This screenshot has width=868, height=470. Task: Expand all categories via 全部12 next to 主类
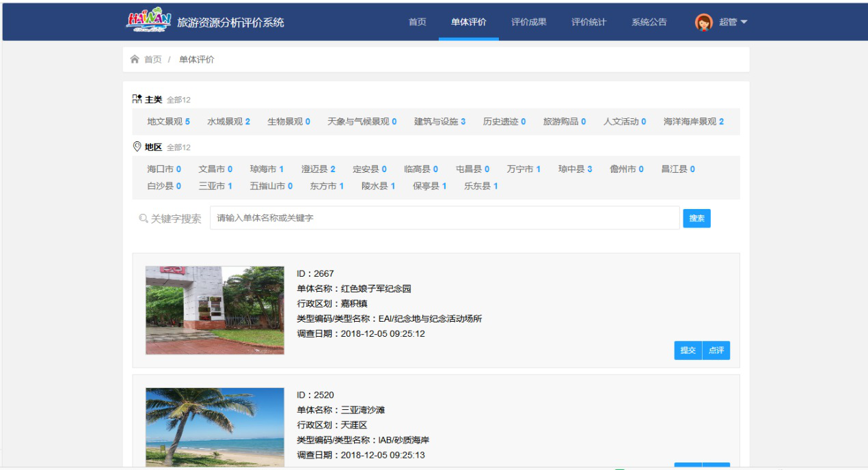click(178, 99)
